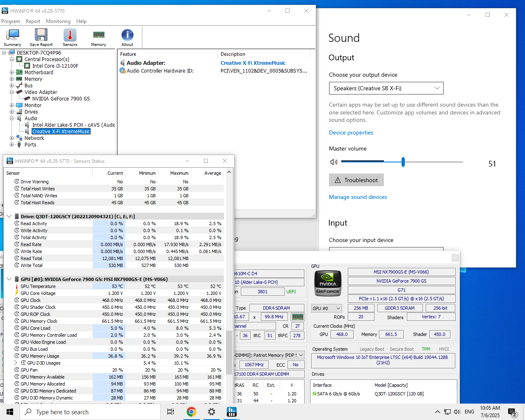Open the Help menu
The height and width of the screenshot is (420, 525).
point(81,21)
